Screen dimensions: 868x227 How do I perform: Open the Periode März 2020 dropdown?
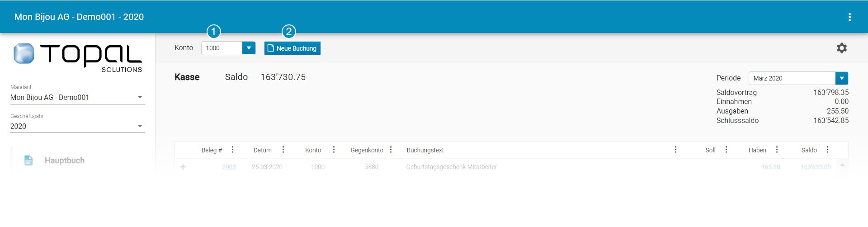[841, 78]
